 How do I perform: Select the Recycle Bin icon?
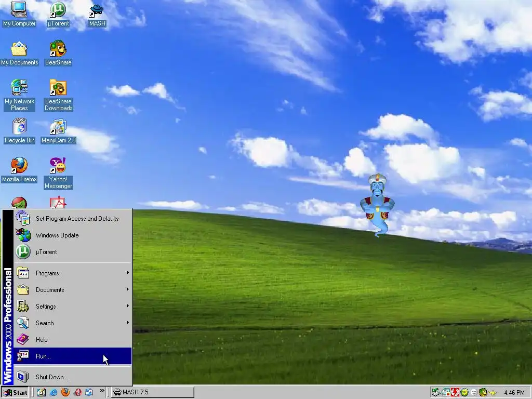[19, 130]
